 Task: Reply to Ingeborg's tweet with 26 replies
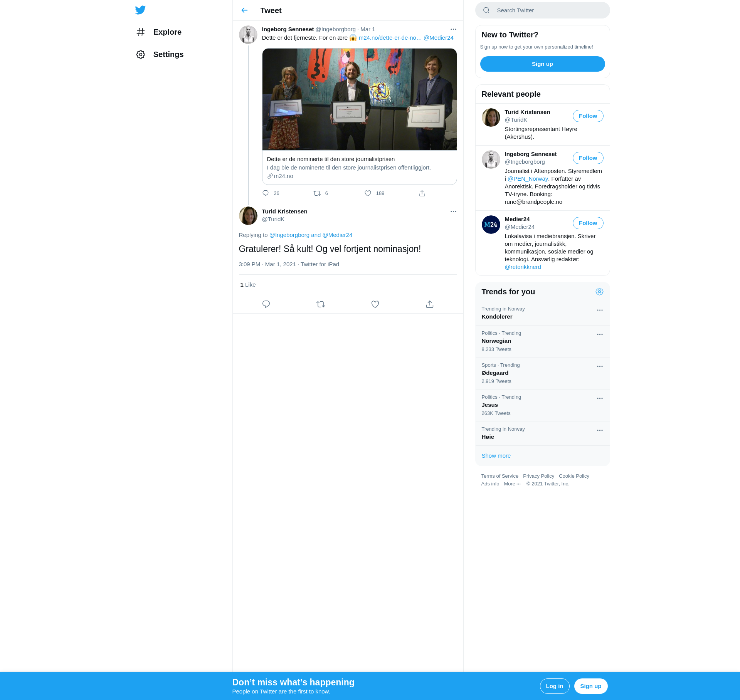(x=266, y=193)
